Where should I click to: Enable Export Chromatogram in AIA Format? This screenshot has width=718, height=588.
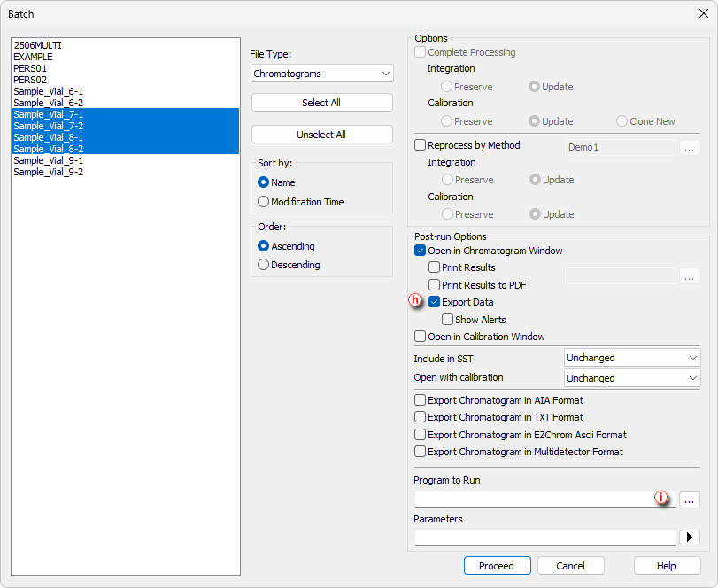pos(420,400)
